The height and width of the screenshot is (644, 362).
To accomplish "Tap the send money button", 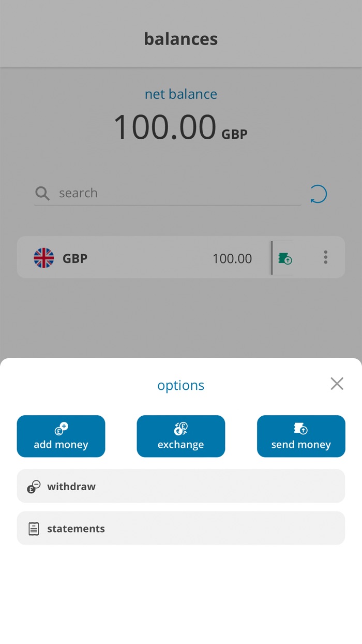I will point(301,436).
